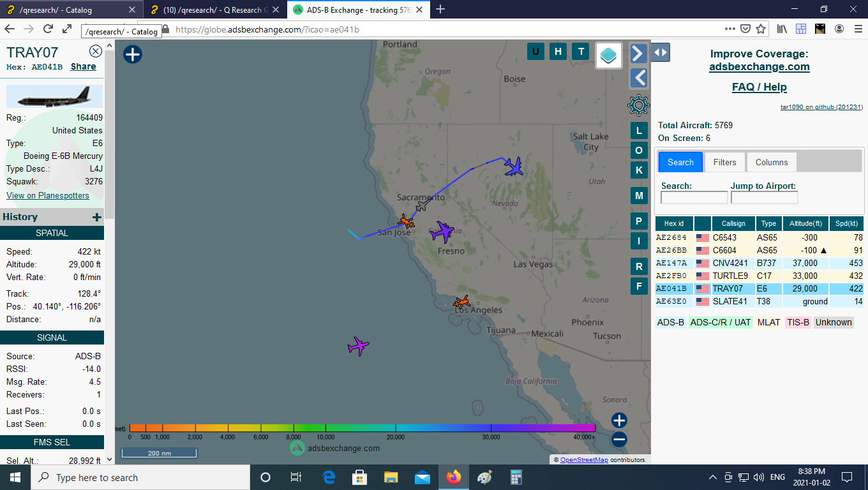
Task: Show hidden system tray icons chevron
Action: coord(713,477)
